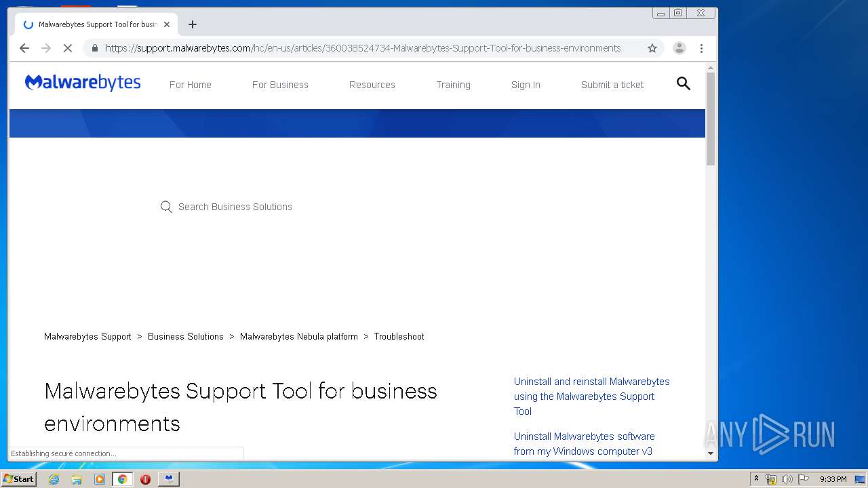This screenshot has width=868, height=488.
Task: Open Windows Explorer from the taskbar
Action: [77, 479]
